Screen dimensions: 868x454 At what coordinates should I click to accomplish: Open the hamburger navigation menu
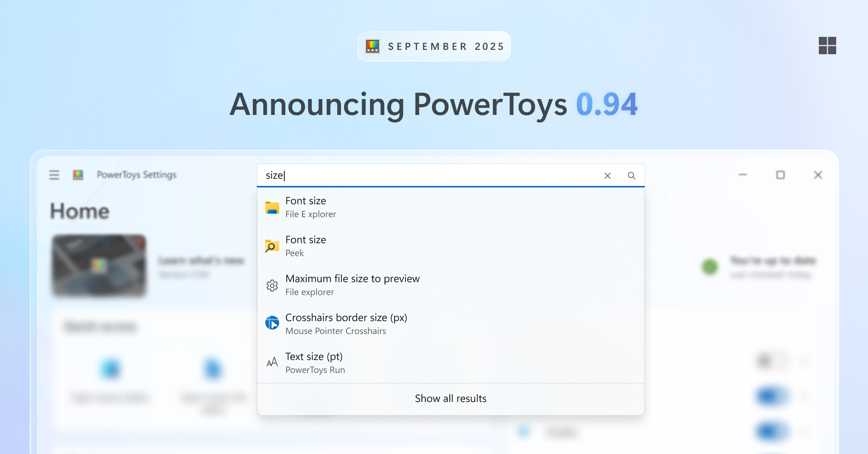[x=54, y=175]
